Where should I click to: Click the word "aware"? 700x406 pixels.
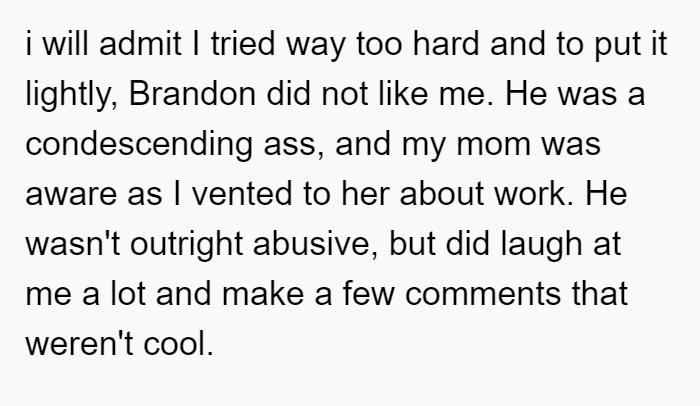click(x=71, y=195)
